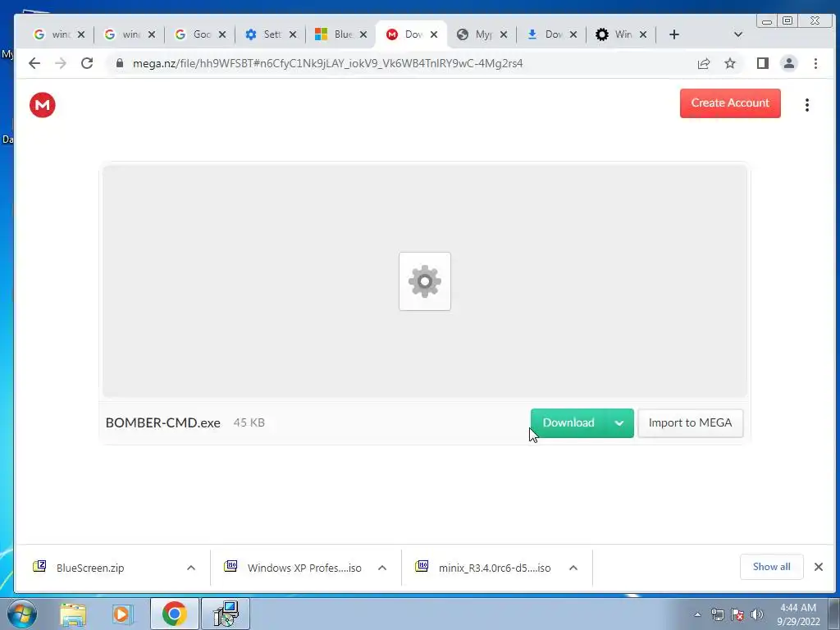Click the 45 KB file size text
840x630 pixels.
249,422
